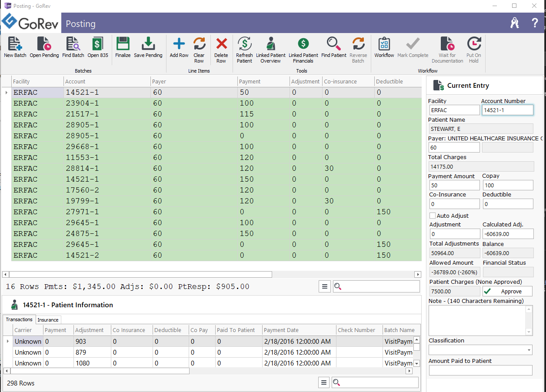Refresh Patient via the dollar refresh icon
The image size is (546, 392).
(245, 44)
